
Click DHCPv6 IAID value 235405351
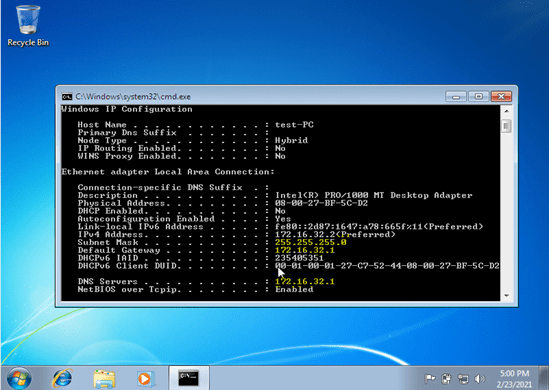(299, 258)
